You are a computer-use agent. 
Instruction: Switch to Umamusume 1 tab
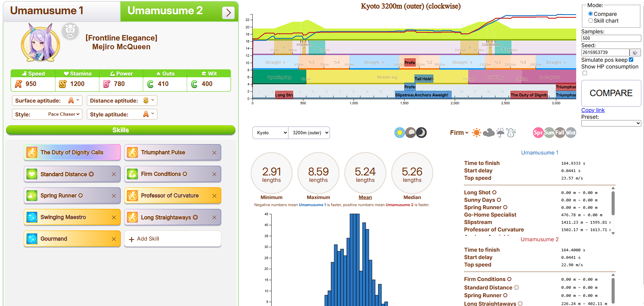[62, 11]
